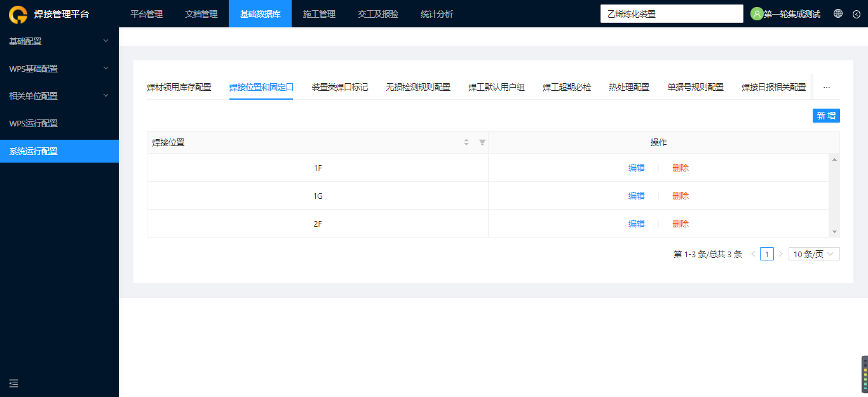The height and width of the screenshot is (397, 868).
Task: Click the 2F cell in the table
Action: (318, 224)
